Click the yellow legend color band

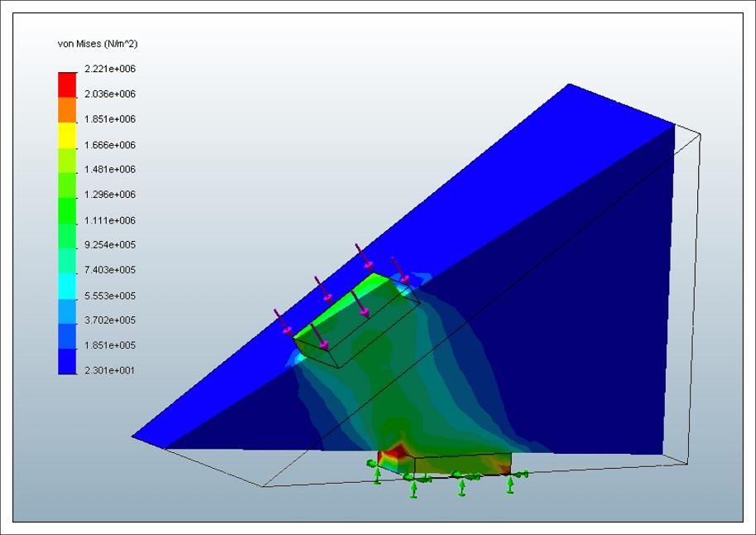coord(67,135)
